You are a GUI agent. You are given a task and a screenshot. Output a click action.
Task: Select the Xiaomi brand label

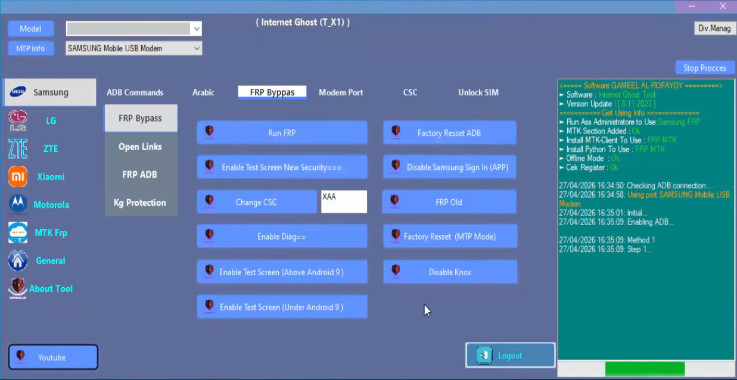51,177
